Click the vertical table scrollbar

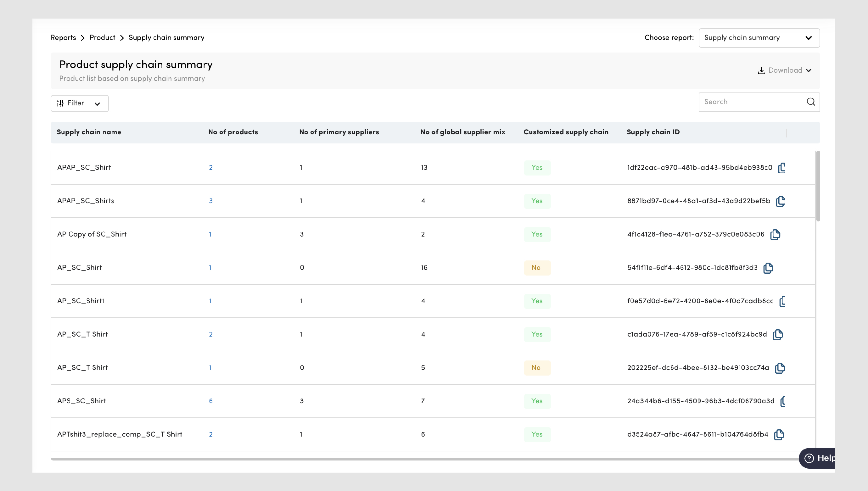click(x=818, y=186)
